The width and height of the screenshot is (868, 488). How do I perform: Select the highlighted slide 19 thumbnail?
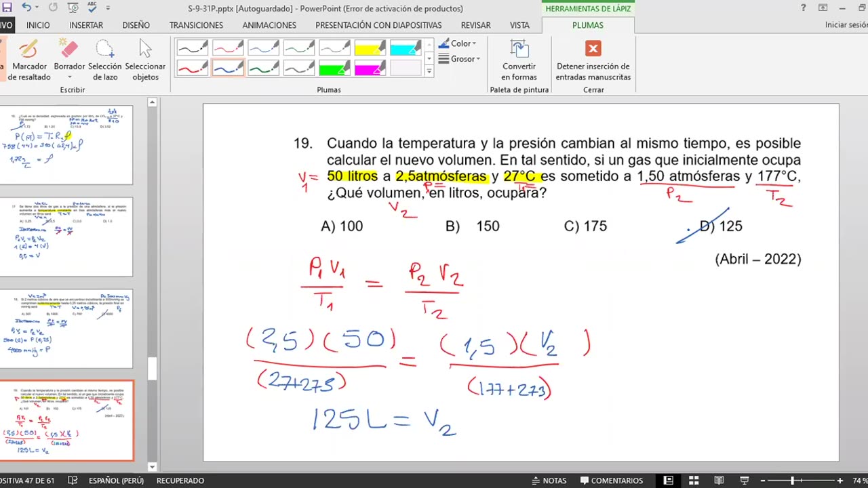66,420
